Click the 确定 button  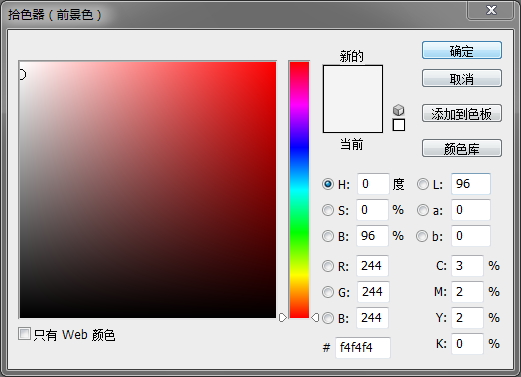click(x=462, y=50)
